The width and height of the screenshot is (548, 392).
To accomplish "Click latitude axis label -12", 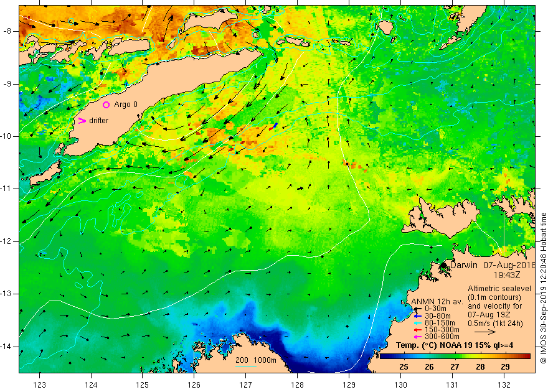I will [x=6, y=241].
